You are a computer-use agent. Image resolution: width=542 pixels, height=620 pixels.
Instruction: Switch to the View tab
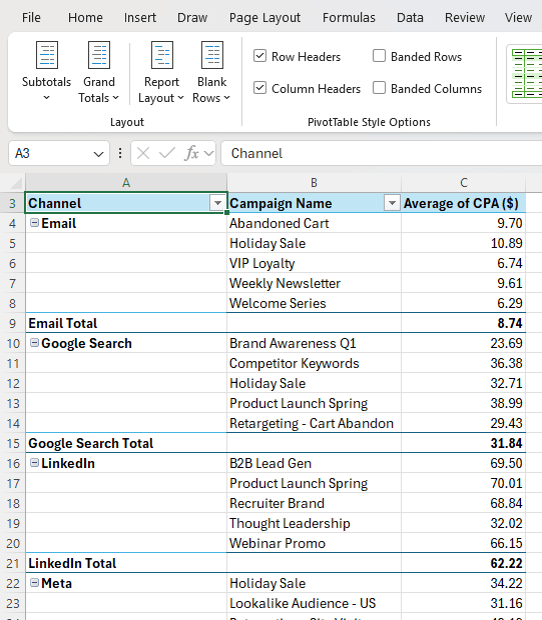518,18
